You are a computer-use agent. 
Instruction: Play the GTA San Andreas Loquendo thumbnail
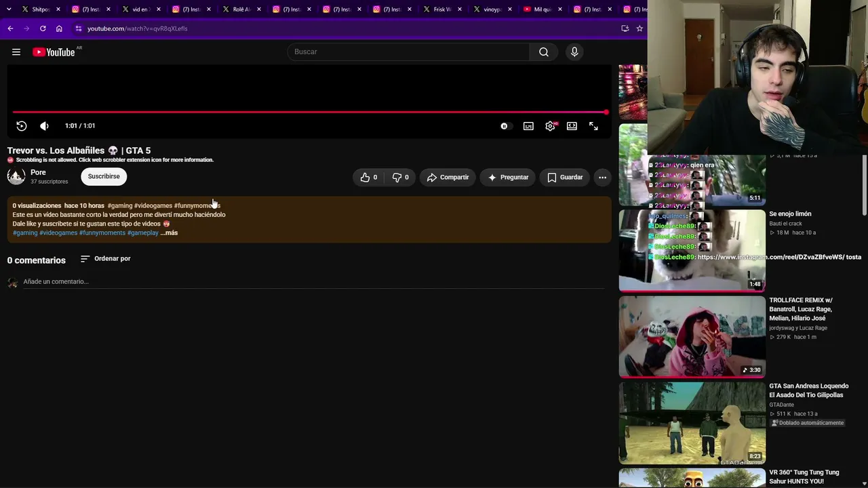(692, 422)
